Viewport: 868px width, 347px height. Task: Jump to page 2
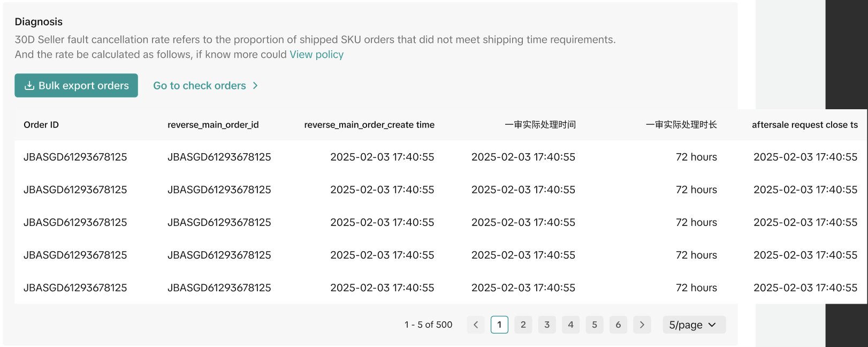pos(523,325)
